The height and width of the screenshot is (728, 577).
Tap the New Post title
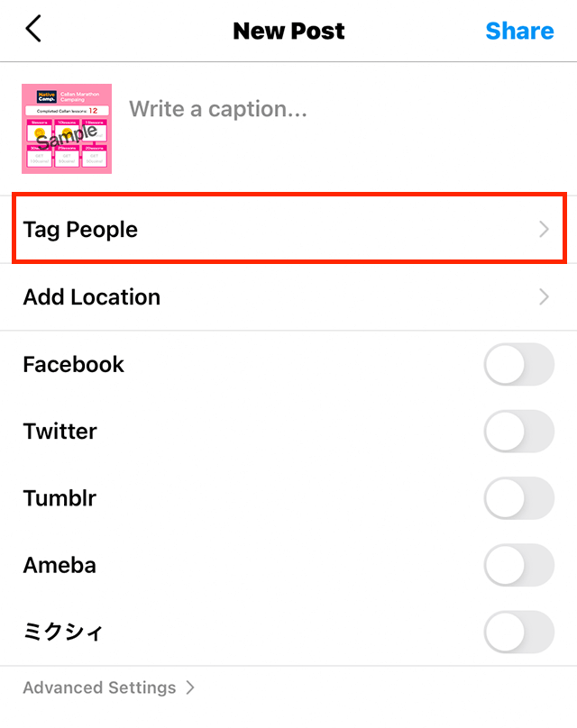288,31
